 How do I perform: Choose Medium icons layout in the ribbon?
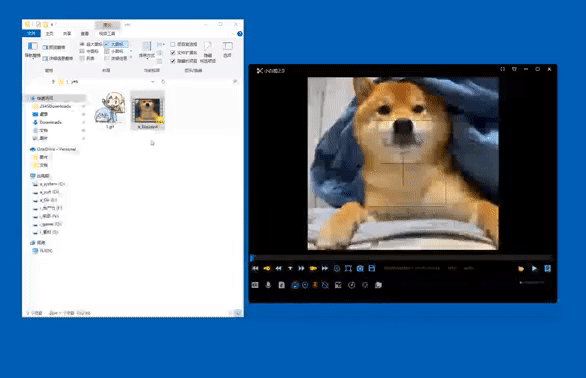[x=90, y=51]
